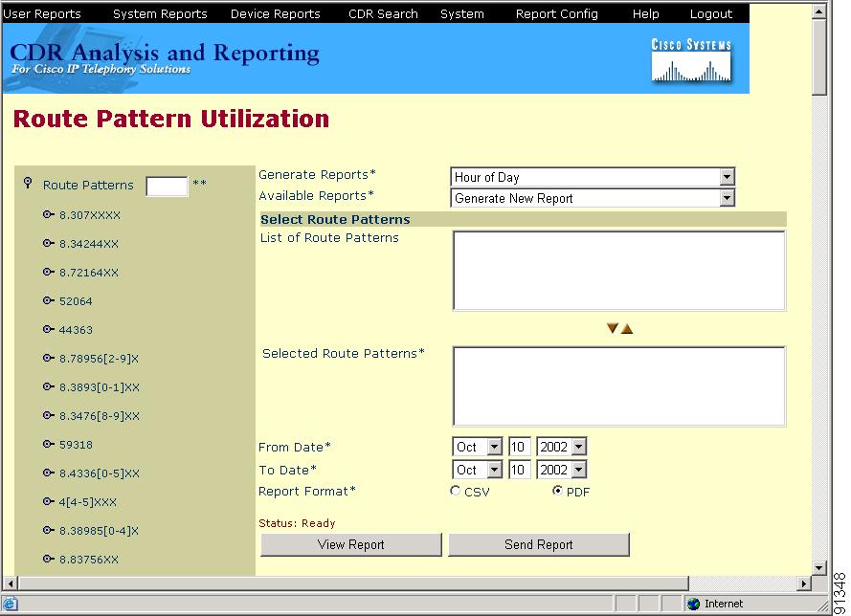Open the System menu
The width and height of the screenshot is (851, 616).
[x=461, y=13]
